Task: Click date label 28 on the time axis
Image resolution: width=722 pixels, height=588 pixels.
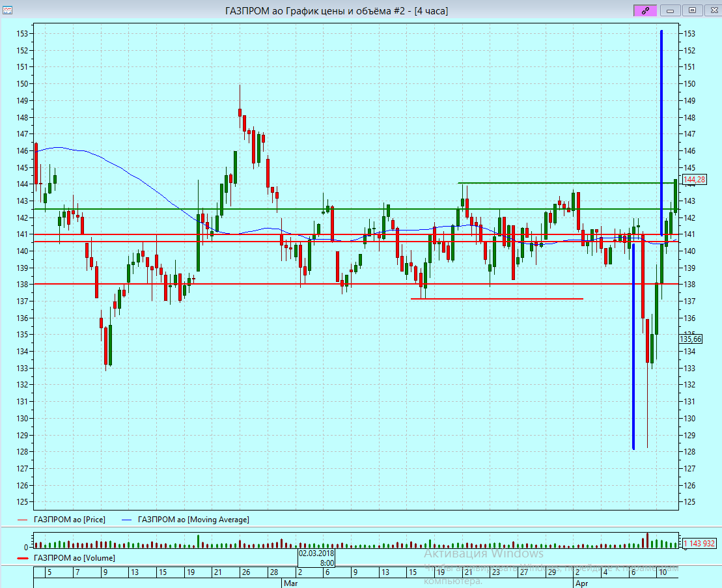Action: [x=274, y=572]
